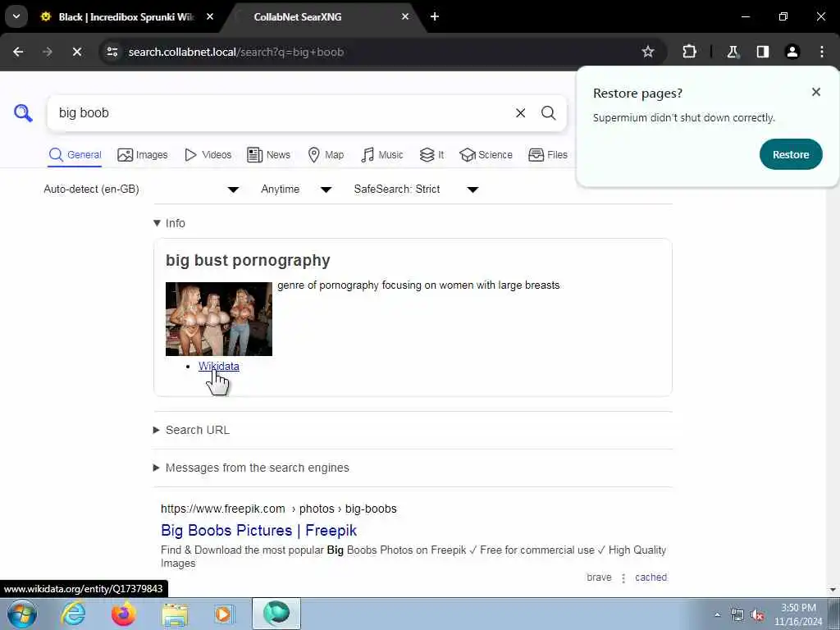Image resolution: width=840 pixels, height=630 pixels.
Task: Switch to the Incredibox Sprunki Wiki tab
Action: (x=126, y=16)
